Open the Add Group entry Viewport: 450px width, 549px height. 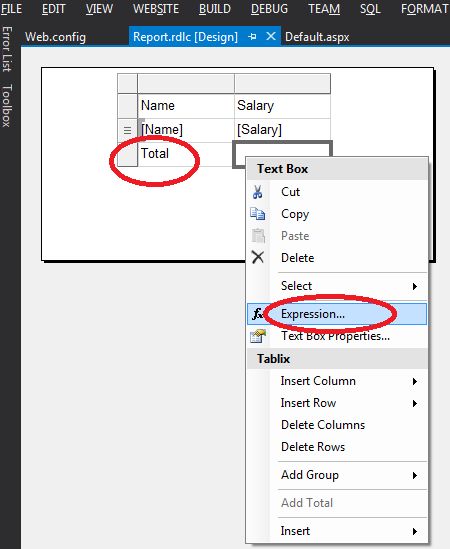tap(337, 475)
